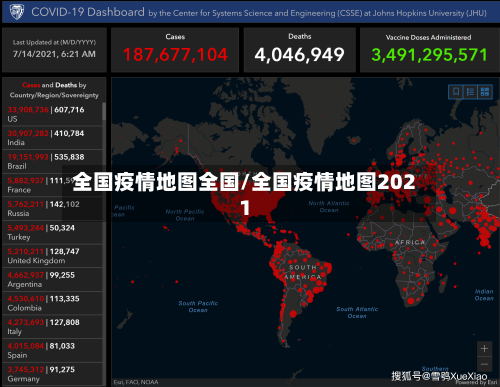Click the SOUTH AMERICA label on the map
Screen dimensions: 500x387
click(x=303, y=272)
